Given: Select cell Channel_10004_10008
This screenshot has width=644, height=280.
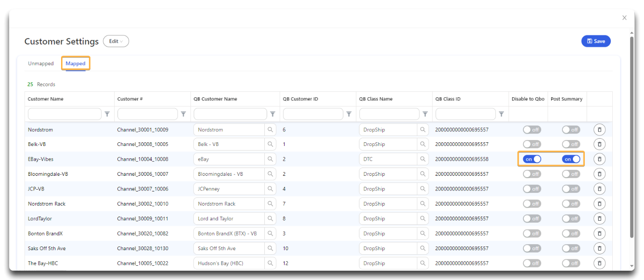Looking at the screenshot, I should (x=143, y=159).
